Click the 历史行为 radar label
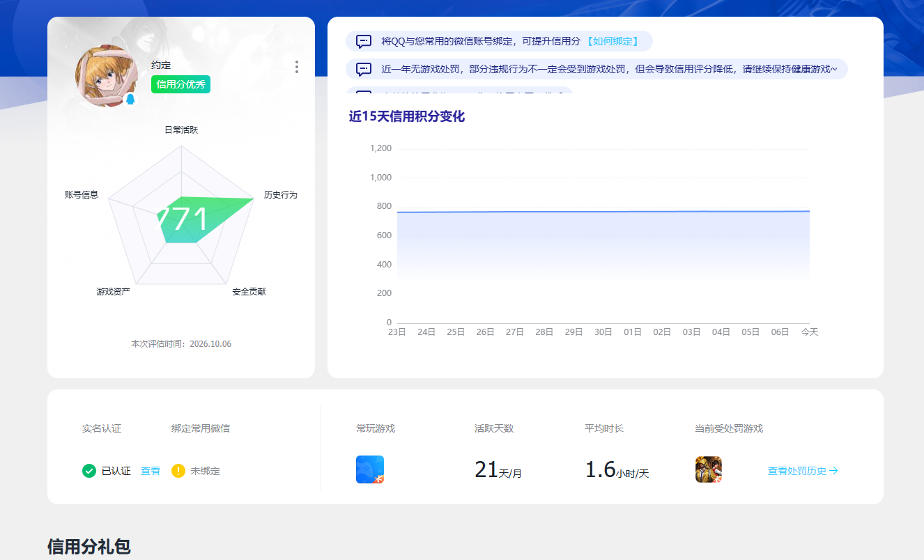 point(281,195)
